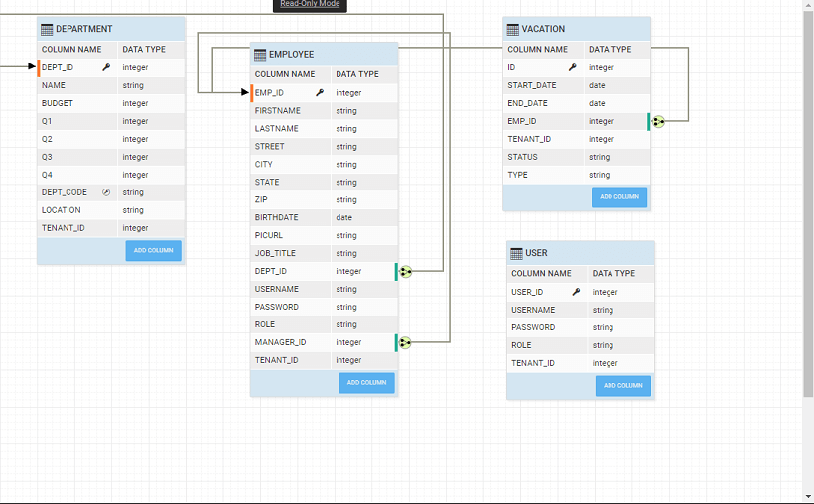Click the foreign key connector on Employee DEPT_ID
The image size is (814, 504).
pyautogui.click(x=405, y=271)
